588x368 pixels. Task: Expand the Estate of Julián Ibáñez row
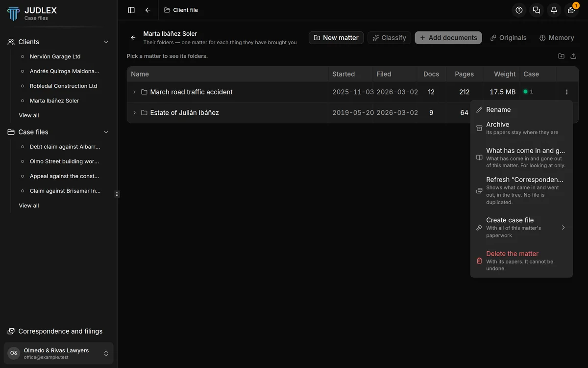[x=135, y=113]
